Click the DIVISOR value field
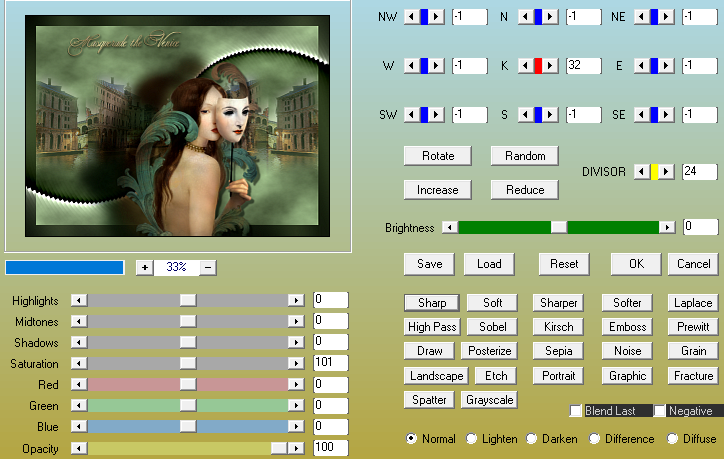The image size is (724, 459). tap(700, 172)
